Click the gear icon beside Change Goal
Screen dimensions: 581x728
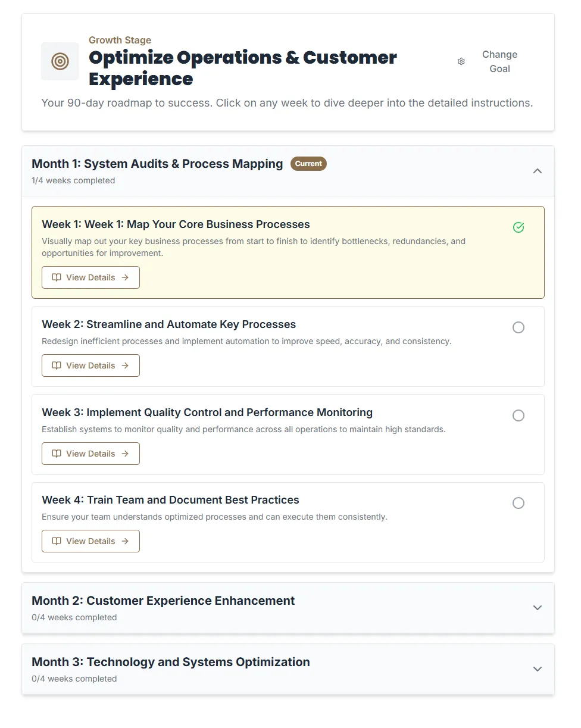coord(461,61)
